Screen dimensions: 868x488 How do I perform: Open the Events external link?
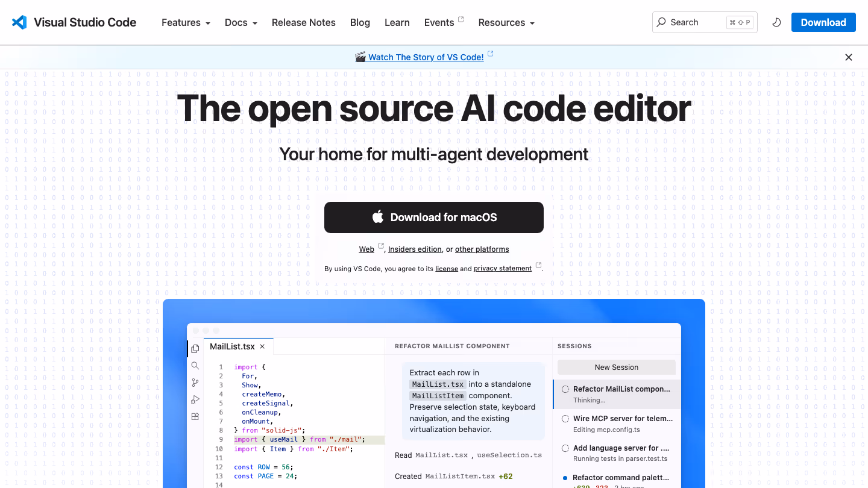(444, 22)
